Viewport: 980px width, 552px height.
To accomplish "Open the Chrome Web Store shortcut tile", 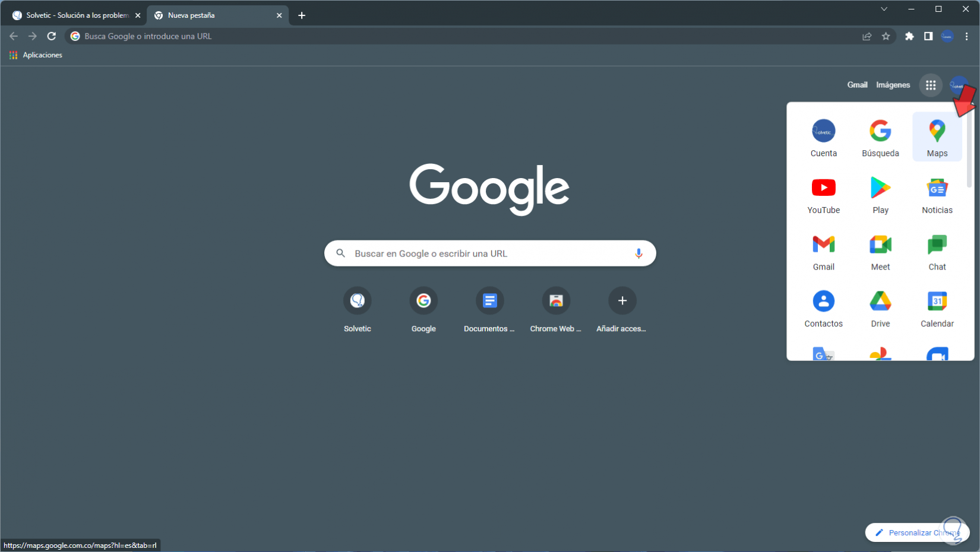I will [556, 309].
